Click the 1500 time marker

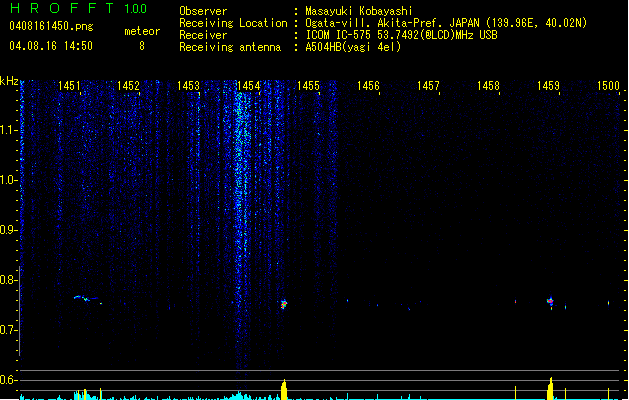tap(608, 85)
